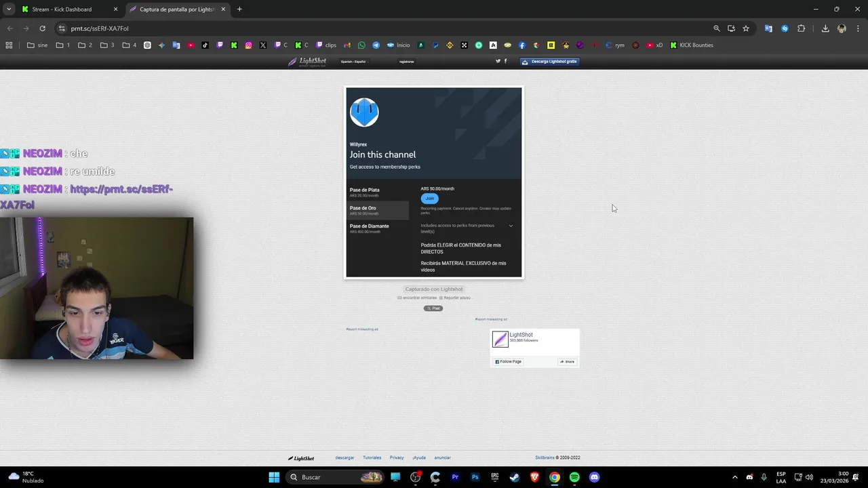Image resolution: width=868 pixels, height=488 pixels.
Task: Select Pase de Oro membership tier
Action: click(x=378, y=210)
